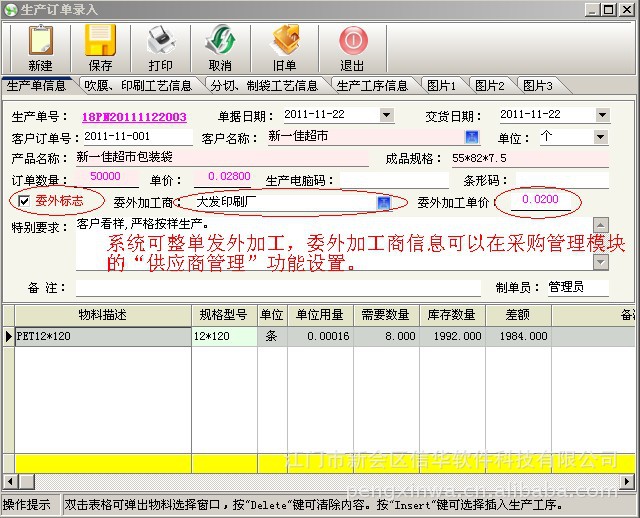Click the 委外加工单价 field 0.0200
640x518 pixels.
(540, 200)
